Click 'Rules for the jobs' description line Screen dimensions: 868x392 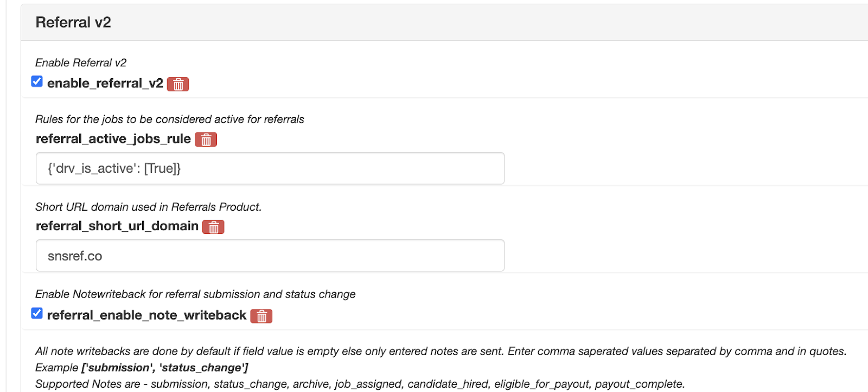tap(169, 119)
